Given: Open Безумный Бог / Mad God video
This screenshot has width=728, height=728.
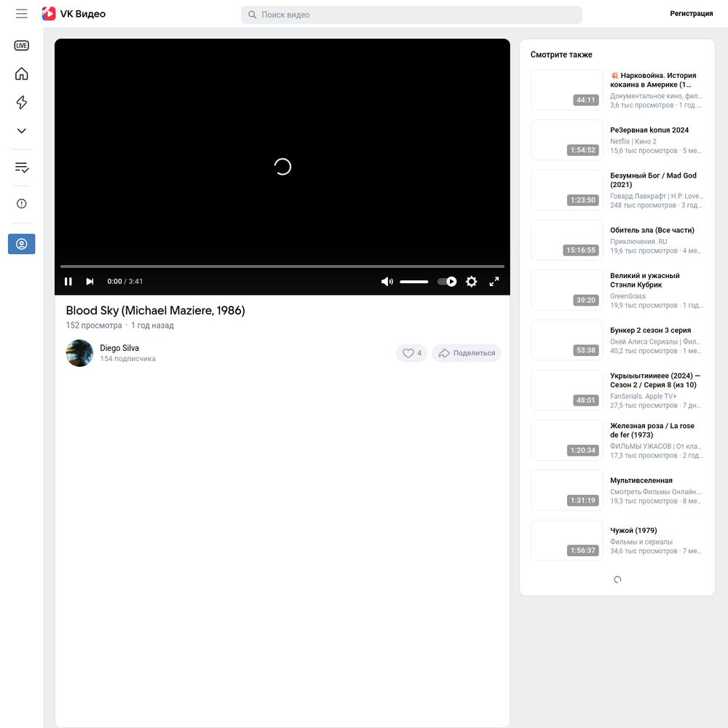Looking at the screenshot, I should coord(653,180).
